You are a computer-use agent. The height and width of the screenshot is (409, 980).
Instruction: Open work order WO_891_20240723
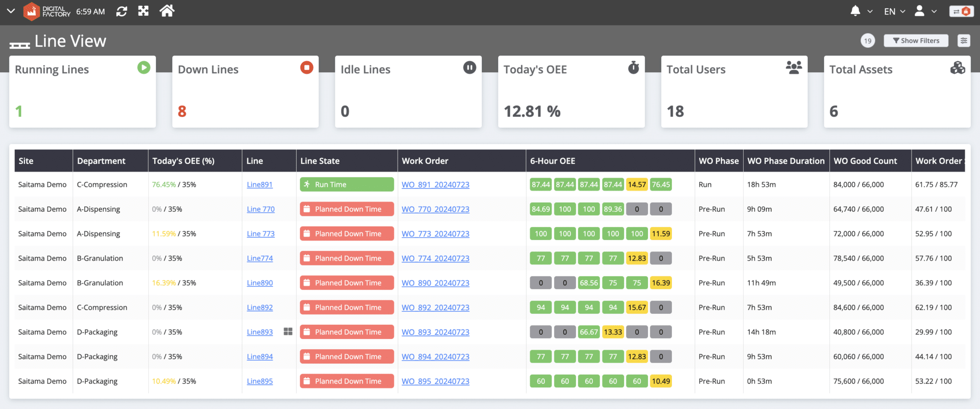[435, 185]
